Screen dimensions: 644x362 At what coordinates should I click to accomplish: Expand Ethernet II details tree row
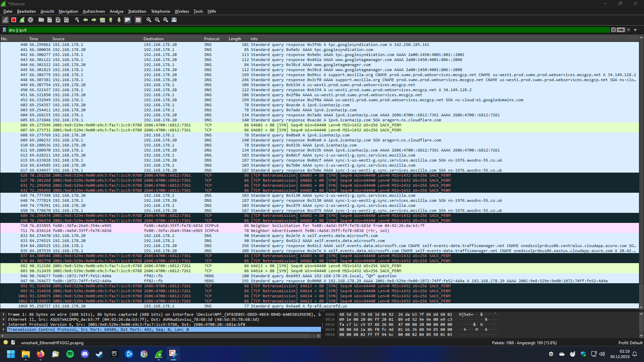pos(4,319)
